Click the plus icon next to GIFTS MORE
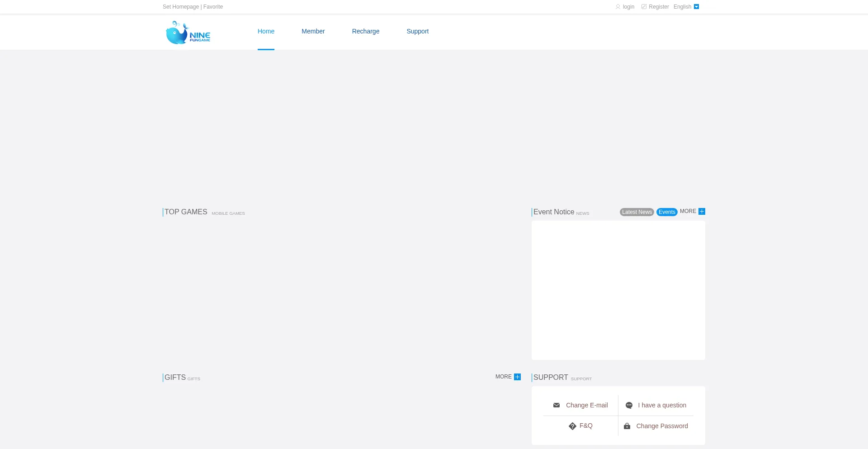868x449 pixels. click(517, 377)
